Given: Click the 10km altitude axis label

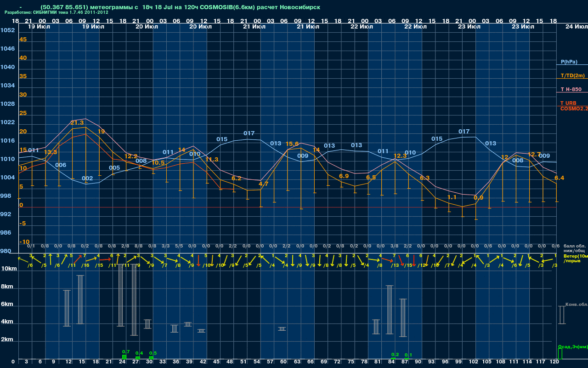Looking at the screenshot, I should click(x=9, y=269).
